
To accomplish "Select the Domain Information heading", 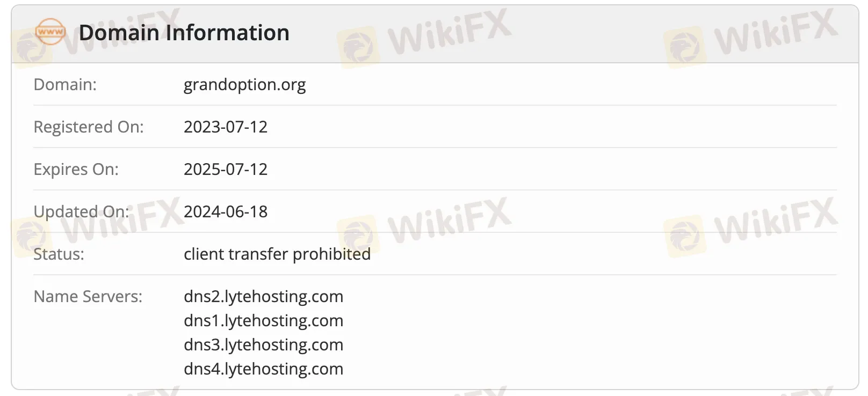I will (184, 33).
